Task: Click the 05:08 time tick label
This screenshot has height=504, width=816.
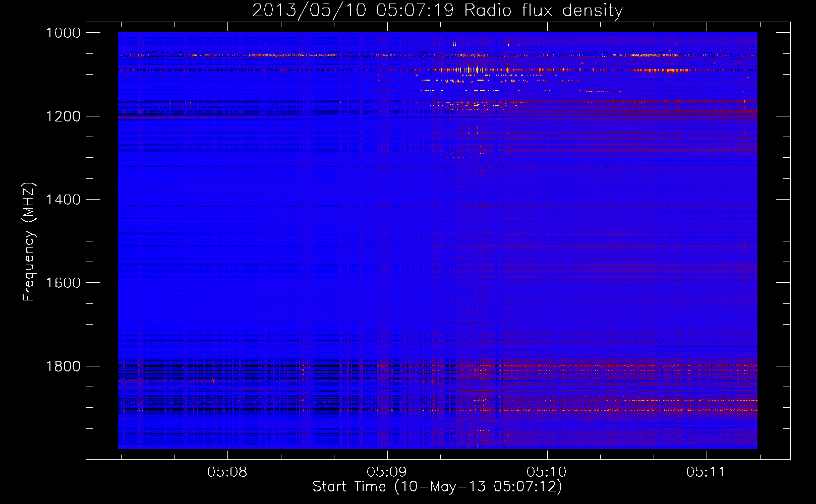Action: click(227, 472)
